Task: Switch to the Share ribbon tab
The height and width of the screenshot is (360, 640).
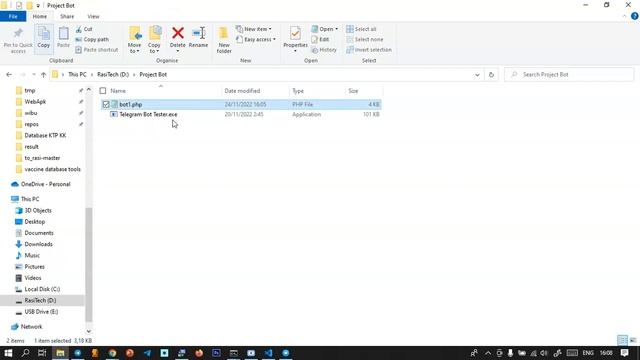Action: [x=67, y=16]
